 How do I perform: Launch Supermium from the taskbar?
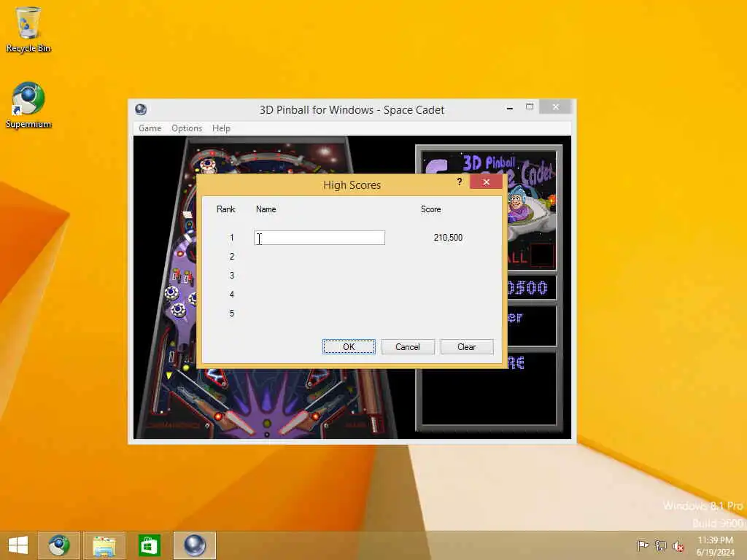(58, 545)
